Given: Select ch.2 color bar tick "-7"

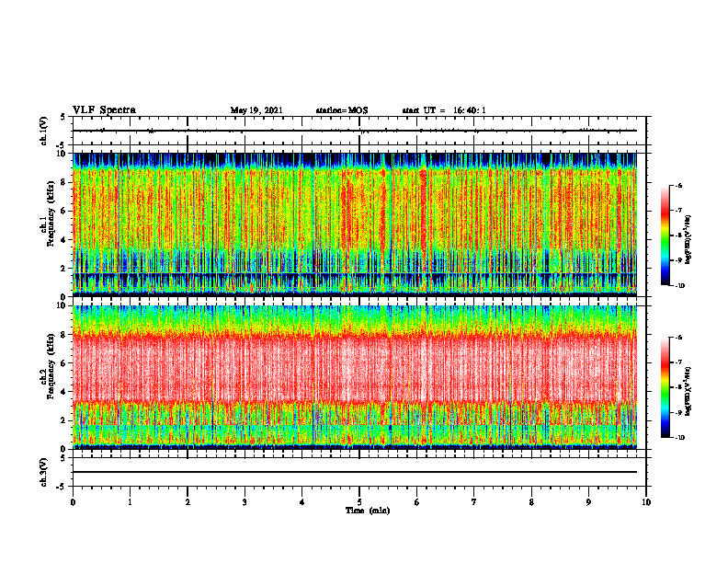Looking at the screenshot, I should 679,362.
